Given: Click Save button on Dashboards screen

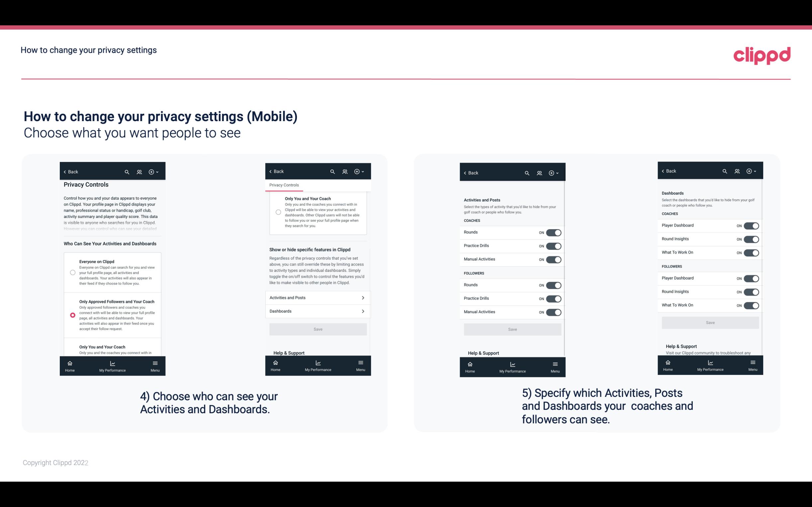Looking at the screenshot, I should tap(710, 323).
